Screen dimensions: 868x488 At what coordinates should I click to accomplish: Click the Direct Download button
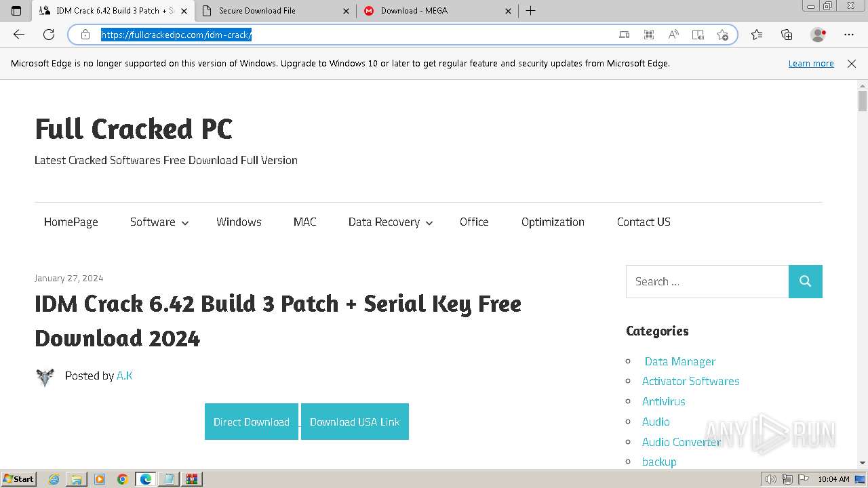click(252, 422)
